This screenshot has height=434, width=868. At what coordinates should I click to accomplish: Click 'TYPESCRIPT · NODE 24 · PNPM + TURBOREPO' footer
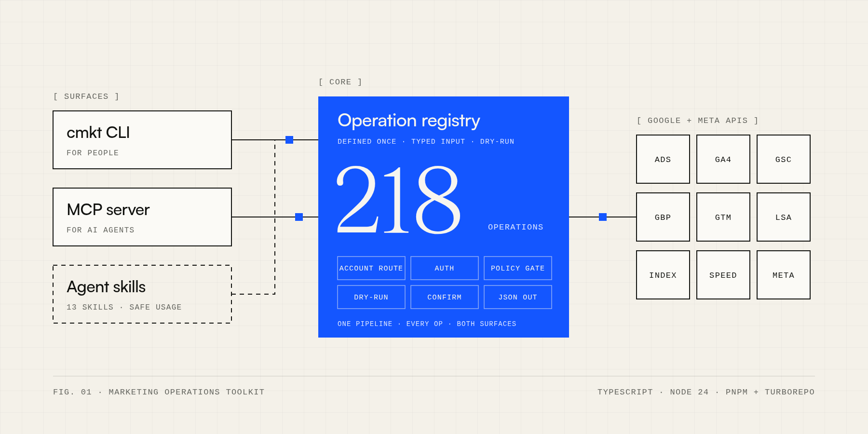tap(706, 392)
